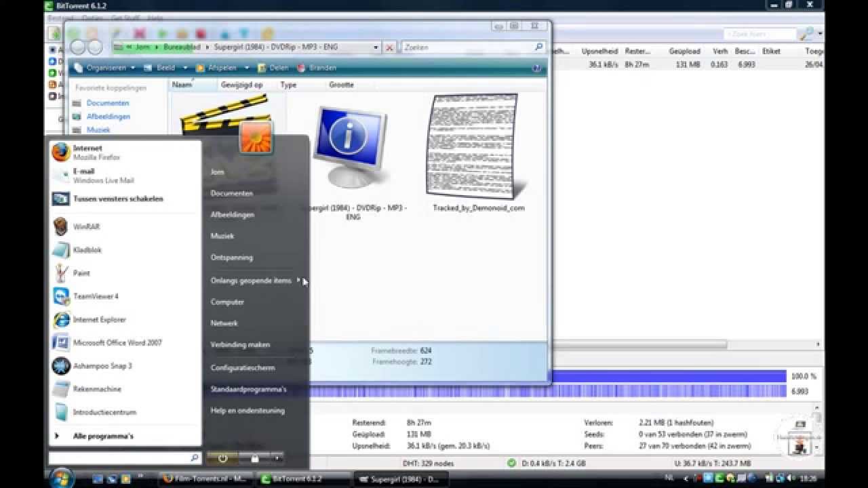
Task: Click the power button in Start menu
Action: 223,459
